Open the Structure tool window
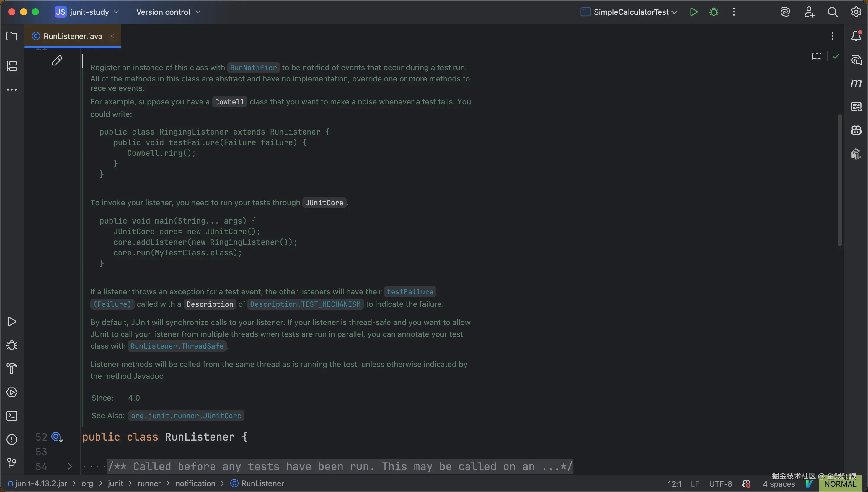Viewport: 868px width, 492px height. click(x=12, y=66)
